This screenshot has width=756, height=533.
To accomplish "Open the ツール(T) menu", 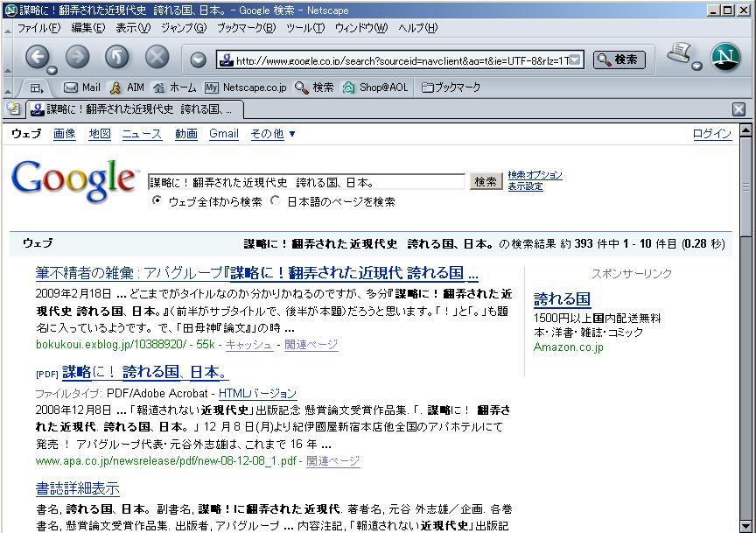I will [305, 28].
